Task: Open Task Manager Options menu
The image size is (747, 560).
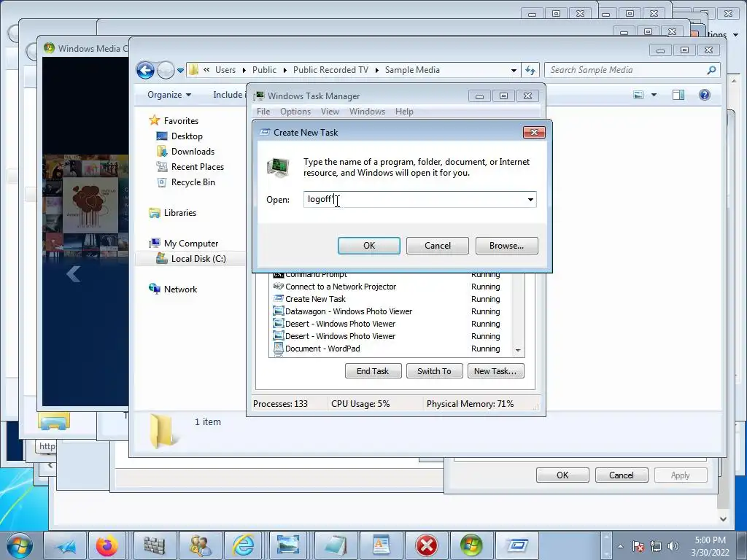Action: pos(295,112)
